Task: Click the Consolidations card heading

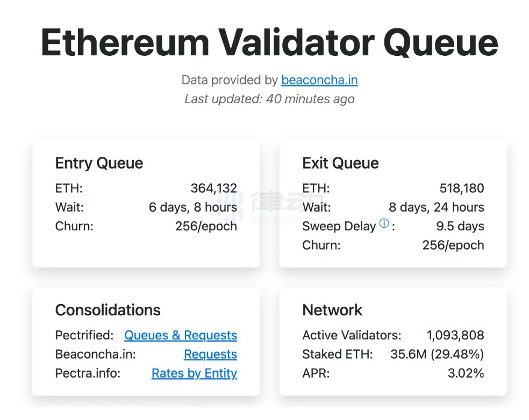Action: coord(108,310)
